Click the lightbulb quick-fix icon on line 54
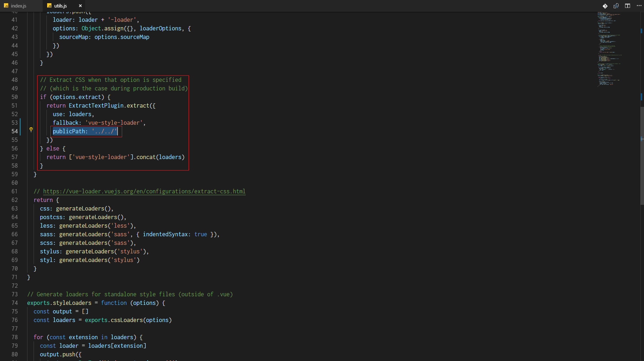This screenshot has width=644, height=361. (x=31, y=130)
